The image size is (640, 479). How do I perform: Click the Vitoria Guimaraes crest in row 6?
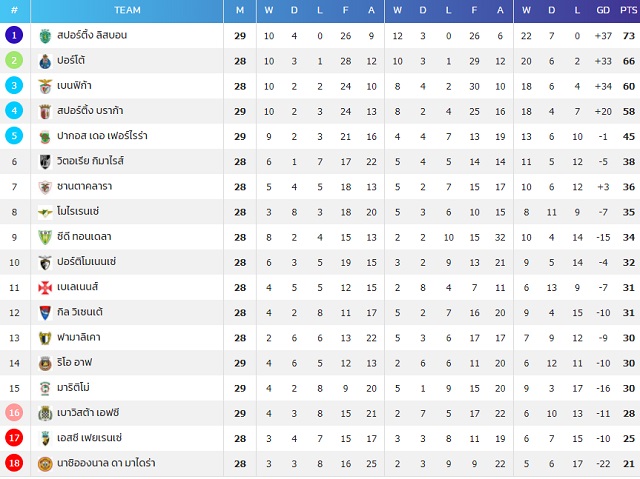coord(45,162)
